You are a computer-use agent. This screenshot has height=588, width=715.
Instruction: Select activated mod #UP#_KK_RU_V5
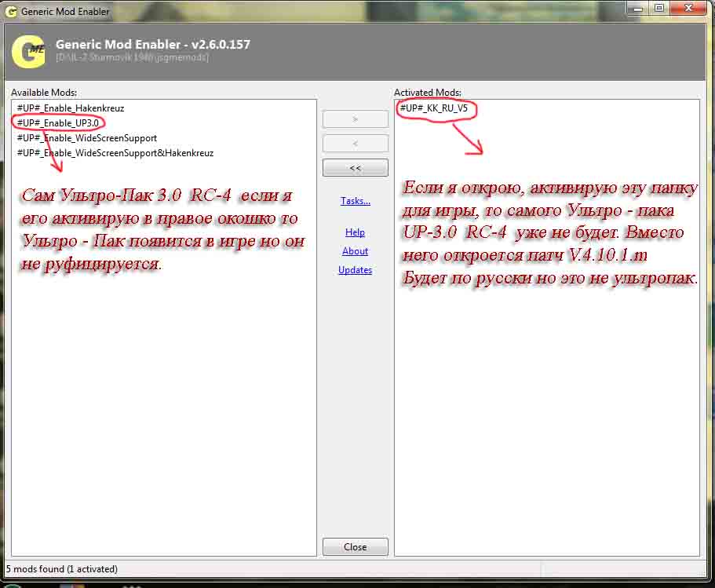(x=434, y=108)
